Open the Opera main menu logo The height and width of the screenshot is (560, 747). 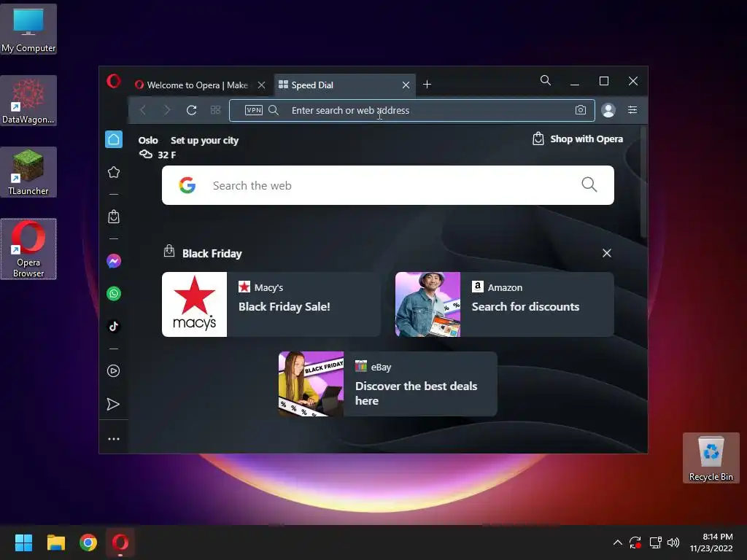coord(113,82)
